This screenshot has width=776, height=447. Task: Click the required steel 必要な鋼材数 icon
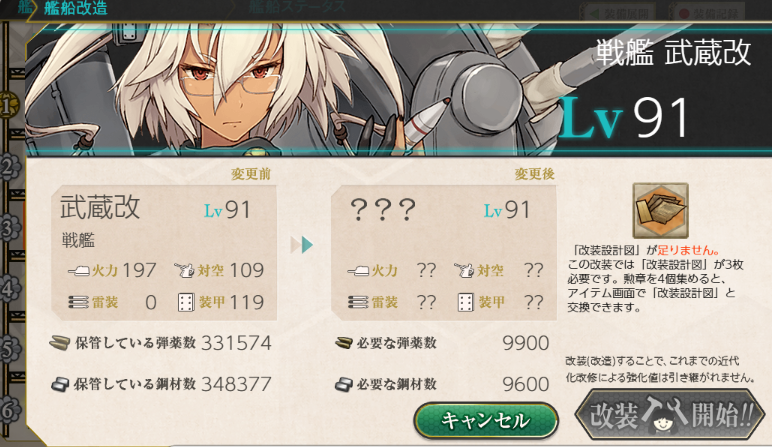344,384
